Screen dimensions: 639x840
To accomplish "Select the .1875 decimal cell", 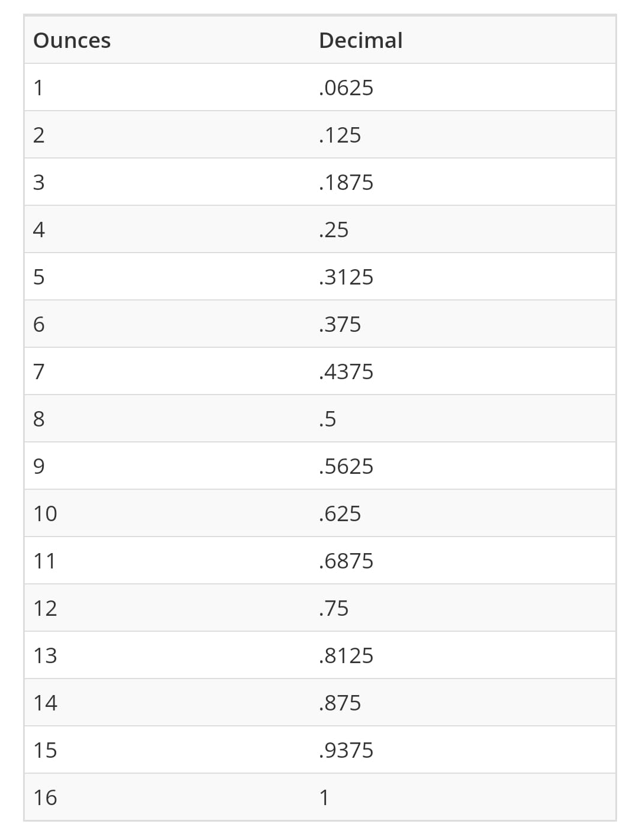I will coord(346,182).
